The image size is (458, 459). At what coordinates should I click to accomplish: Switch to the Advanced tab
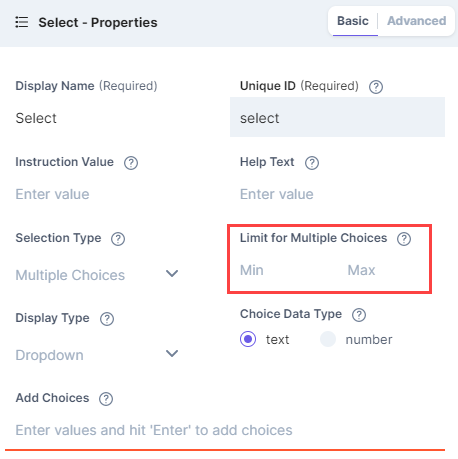pyautogui.click(x=416, y=21)
